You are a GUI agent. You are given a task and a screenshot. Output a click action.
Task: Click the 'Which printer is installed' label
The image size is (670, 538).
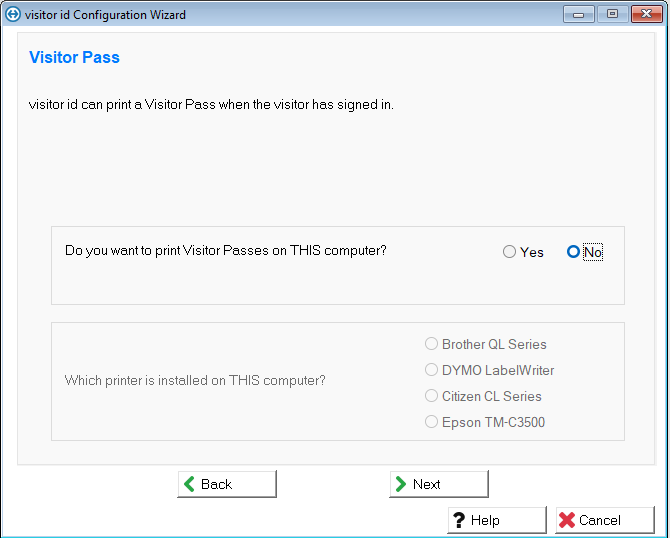[195, 380]
